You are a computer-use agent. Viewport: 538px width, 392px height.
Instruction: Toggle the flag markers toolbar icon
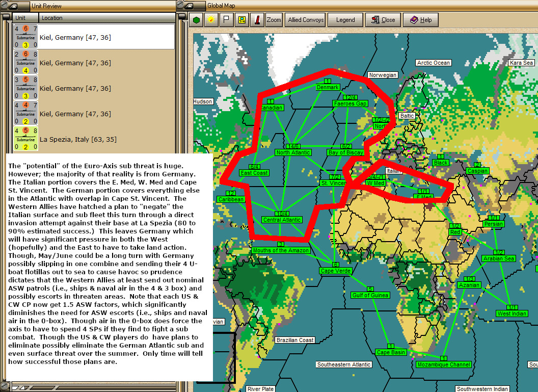pyautogui.click(x=227, y=19)
